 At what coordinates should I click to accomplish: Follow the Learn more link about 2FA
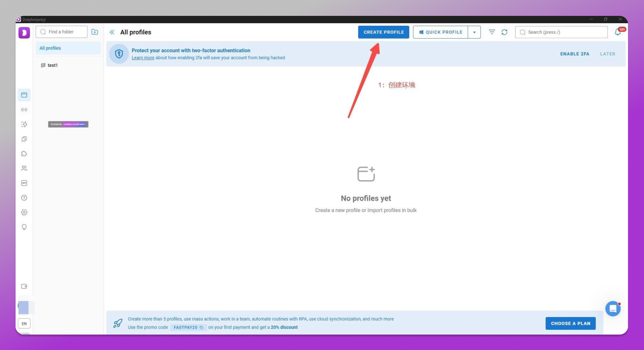click(x=143, y=58)
